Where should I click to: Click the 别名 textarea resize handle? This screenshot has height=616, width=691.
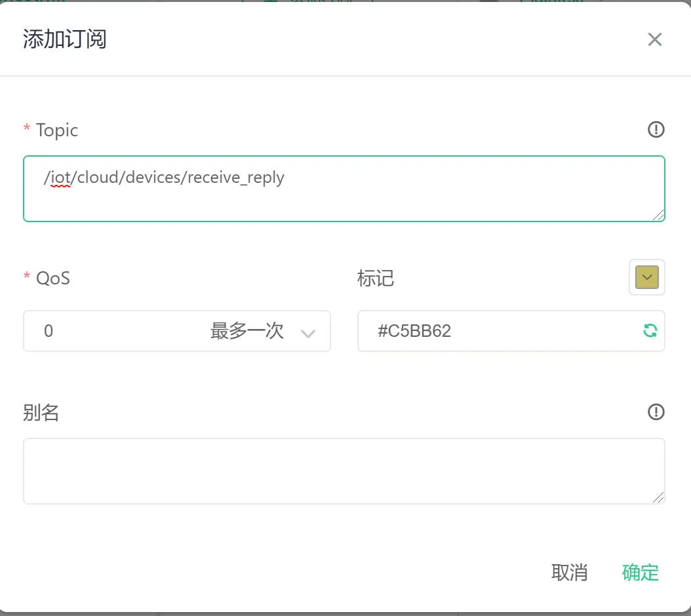(658, 497)
